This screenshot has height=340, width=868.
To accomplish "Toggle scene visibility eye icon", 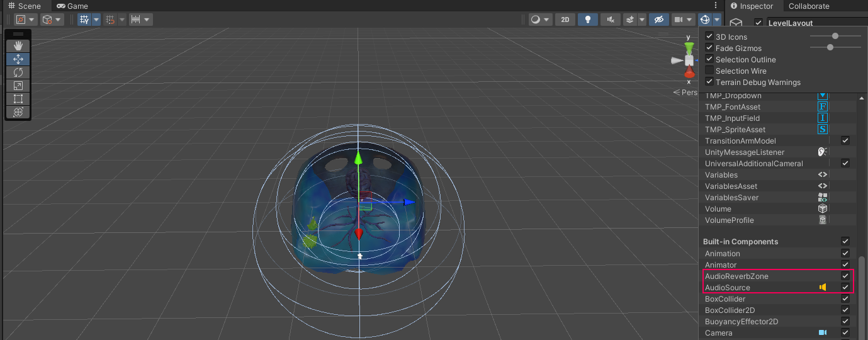I will click(659, 20).
